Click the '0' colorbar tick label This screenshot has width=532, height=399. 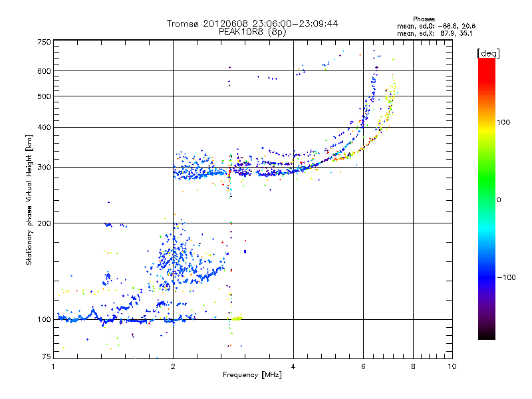pos(499,200)
